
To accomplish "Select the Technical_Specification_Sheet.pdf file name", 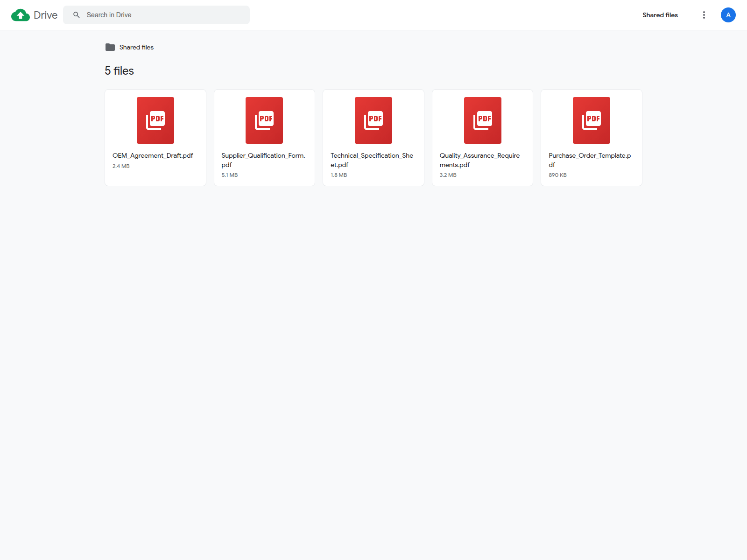I will (372, 160).
